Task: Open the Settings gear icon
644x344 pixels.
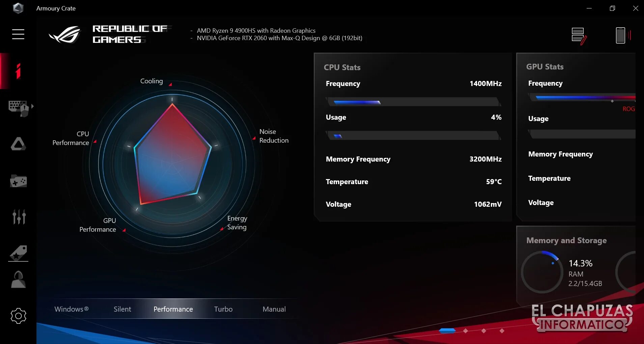Action: (18, 316)
